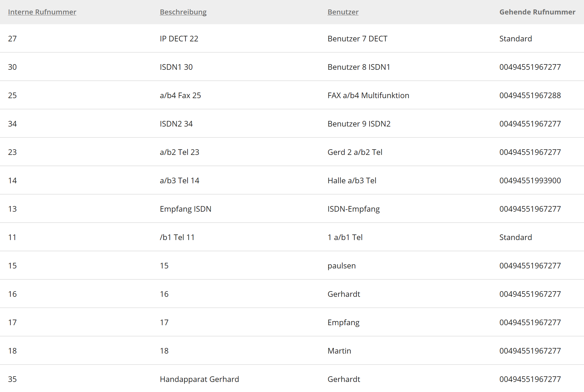584x392 pixels.
Task: Click the a/b4 Fax 25 entry
Action: pos(180,95)
